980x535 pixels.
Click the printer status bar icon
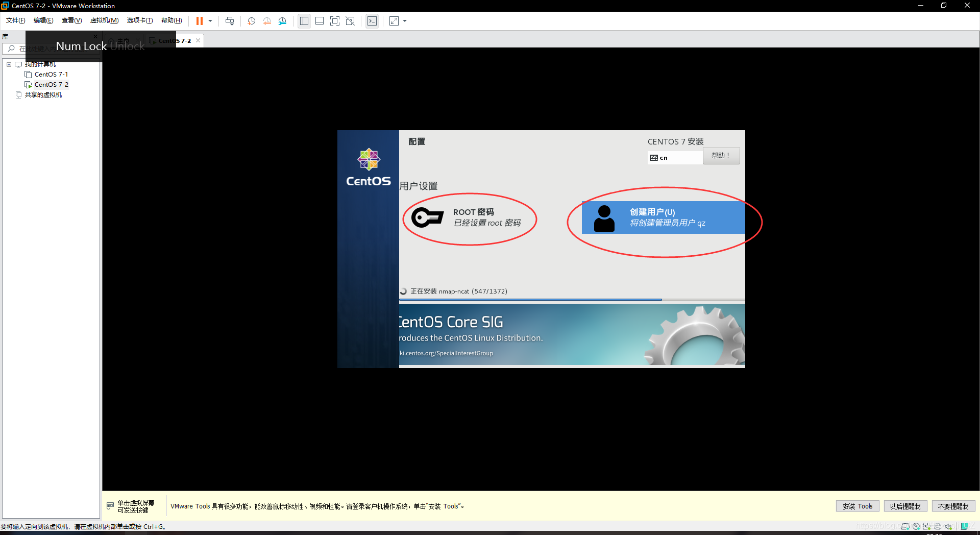[x=938, y=526]
